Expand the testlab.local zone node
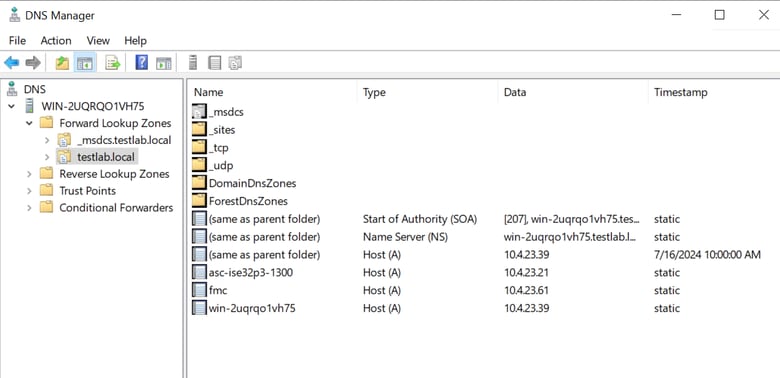The width and height of the screenshot is (780, 378). 47,157
